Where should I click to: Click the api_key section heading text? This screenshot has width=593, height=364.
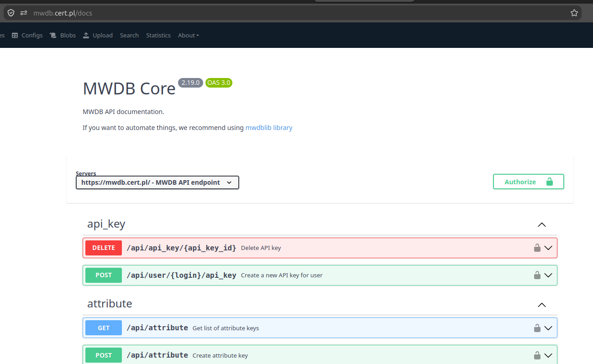point(106,224)
